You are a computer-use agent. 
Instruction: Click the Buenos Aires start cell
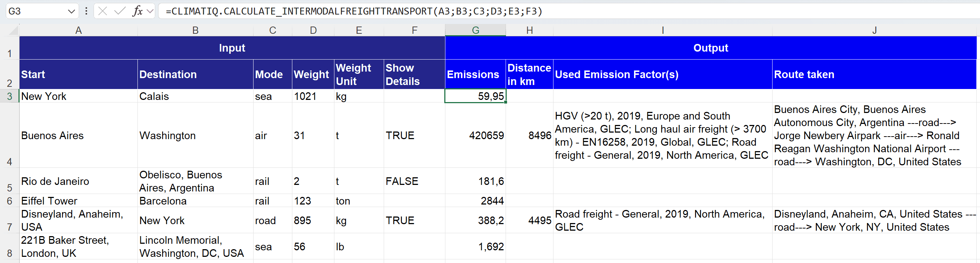click(x=78, y=135)
